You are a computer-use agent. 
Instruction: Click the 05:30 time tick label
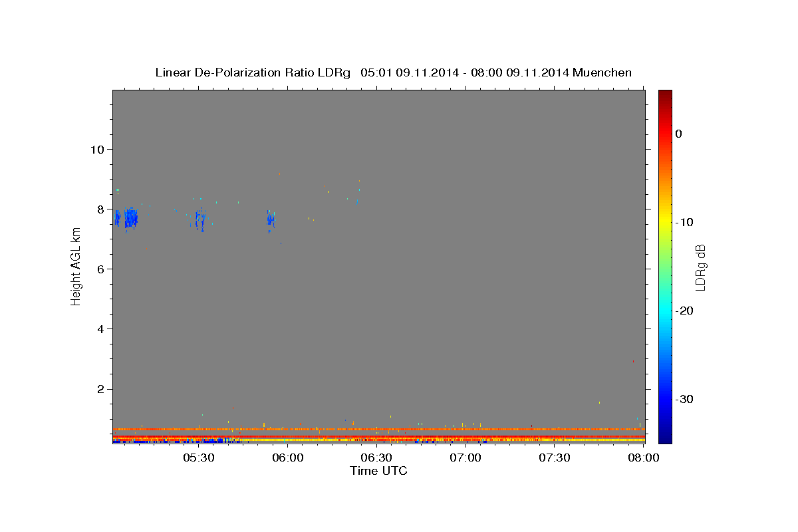pos(198,458)
